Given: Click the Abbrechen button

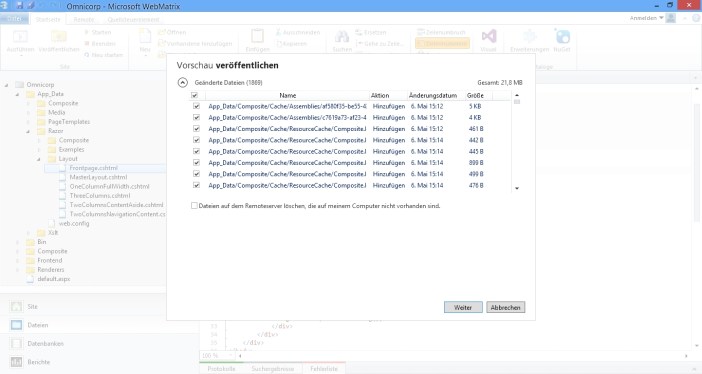Looking at the screenshot, I should click(x=505, y=307).
